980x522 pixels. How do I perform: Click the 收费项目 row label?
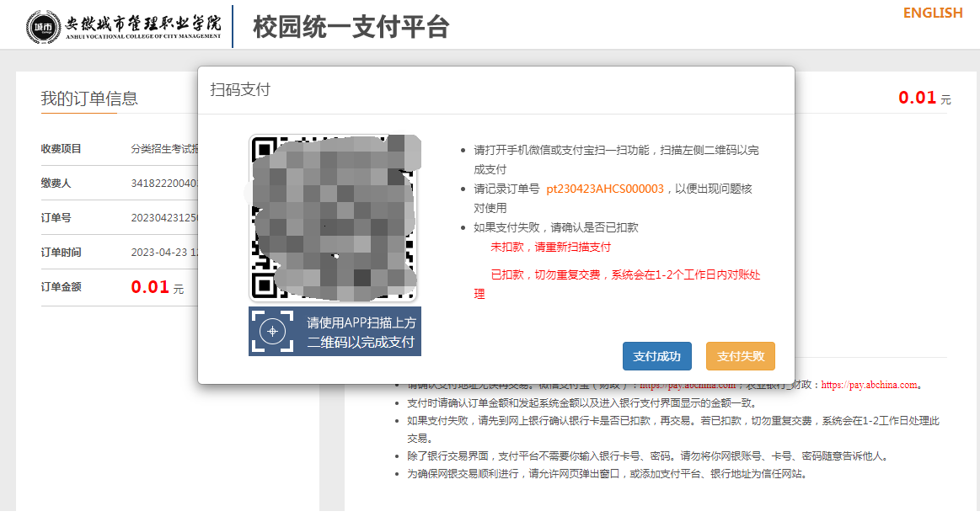tap(62, 149)
